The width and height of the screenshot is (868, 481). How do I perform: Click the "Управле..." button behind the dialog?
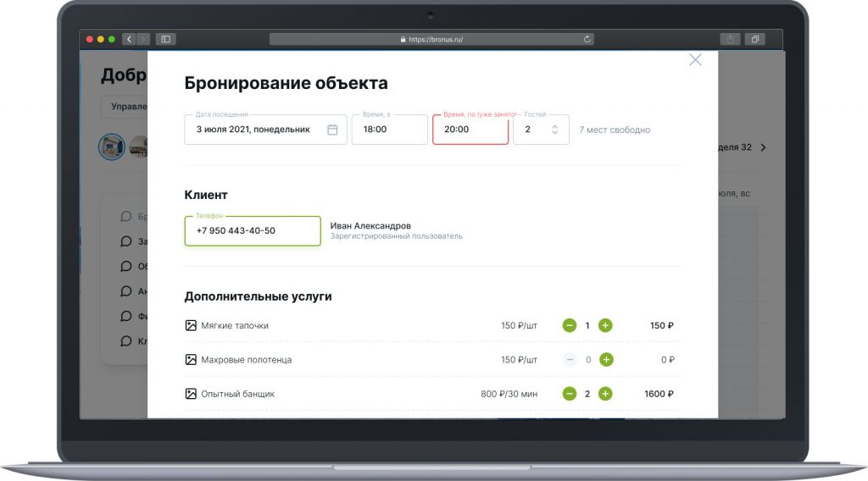point(124,107)
